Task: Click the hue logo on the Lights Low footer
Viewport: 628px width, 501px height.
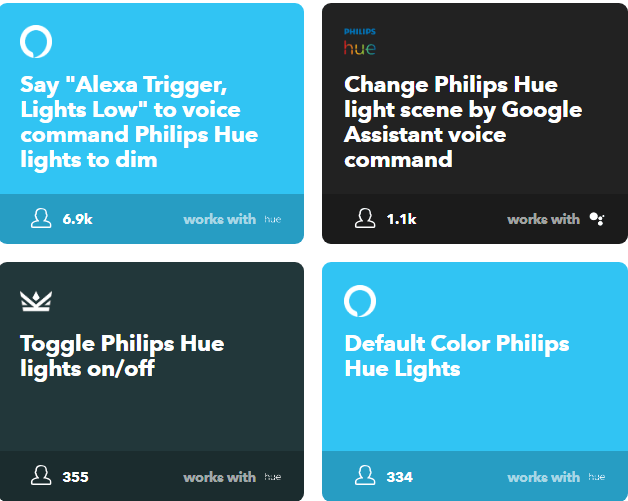Action: click(273, 219)
